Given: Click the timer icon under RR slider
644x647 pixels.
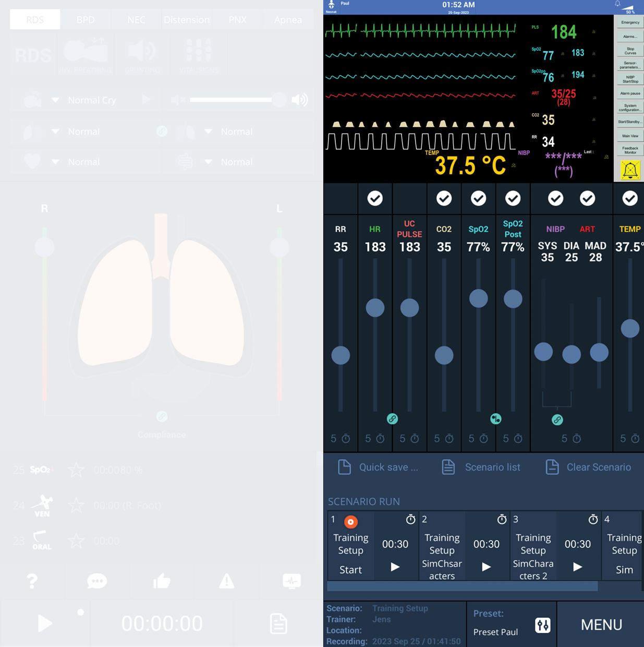Looking at the screenshot, I should point(346,439).
